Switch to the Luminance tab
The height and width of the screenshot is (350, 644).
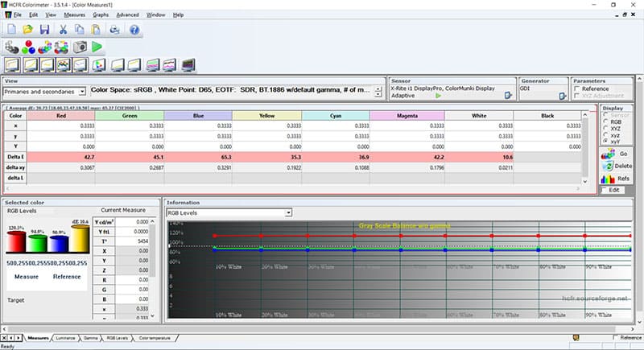coord(65,338)
